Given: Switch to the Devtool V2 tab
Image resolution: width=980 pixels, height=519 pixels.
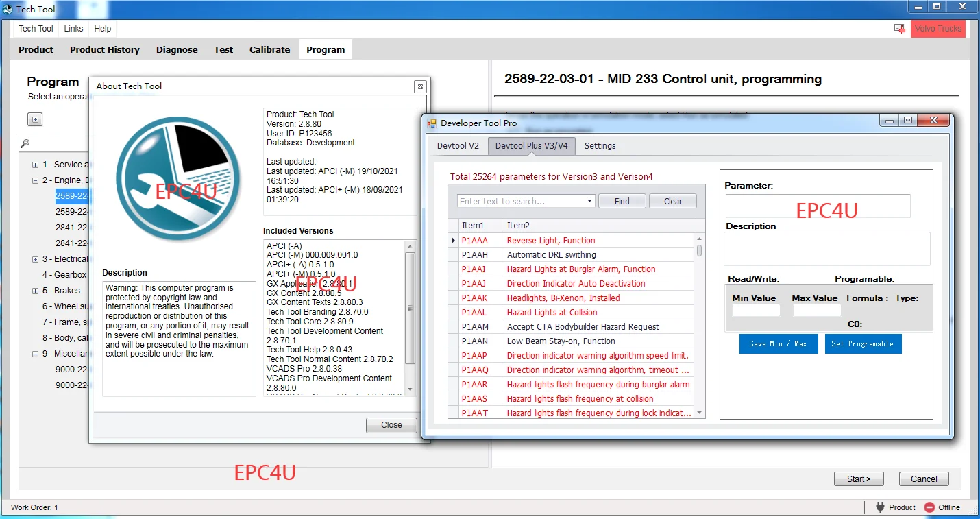Looking at the screenshot, I should 458,145.
